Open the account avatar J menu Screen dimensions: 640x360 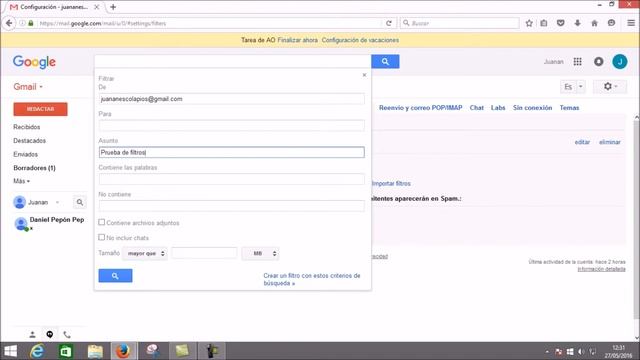click(x=620, y=62)
